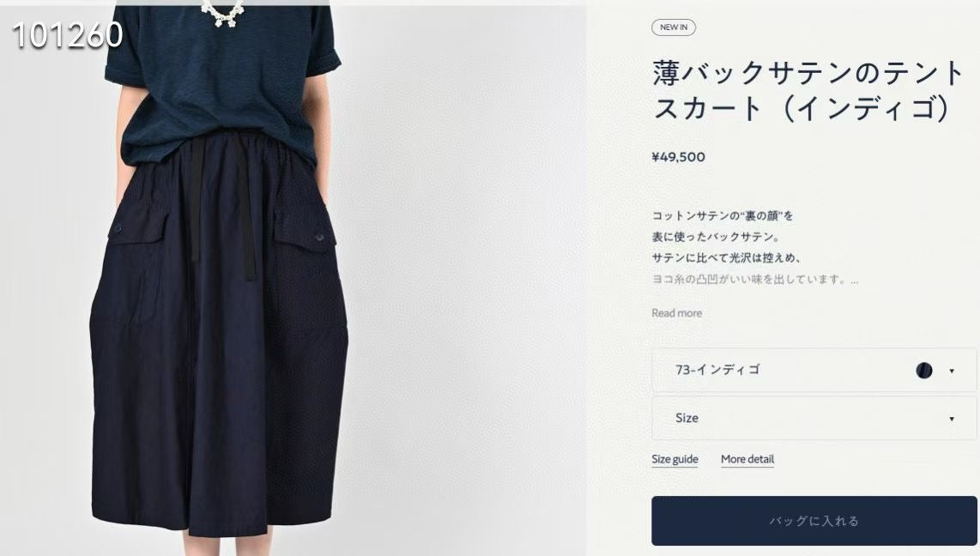Screen dimensions: 980x556
Task: Click the left skirt pocket button
Action: point(117,228)
